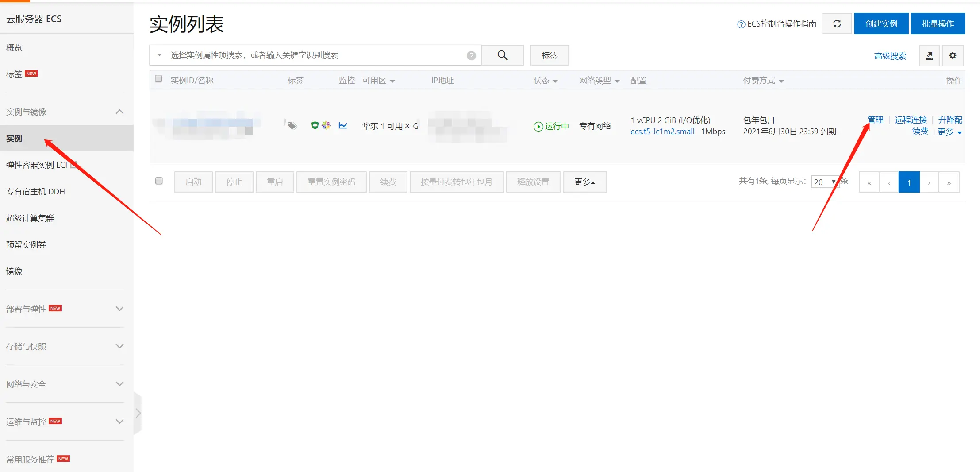Viewport: 980px width, 472px height.
Task: Expand the 运维与监控 sidebar section
Action: [119, 422]
